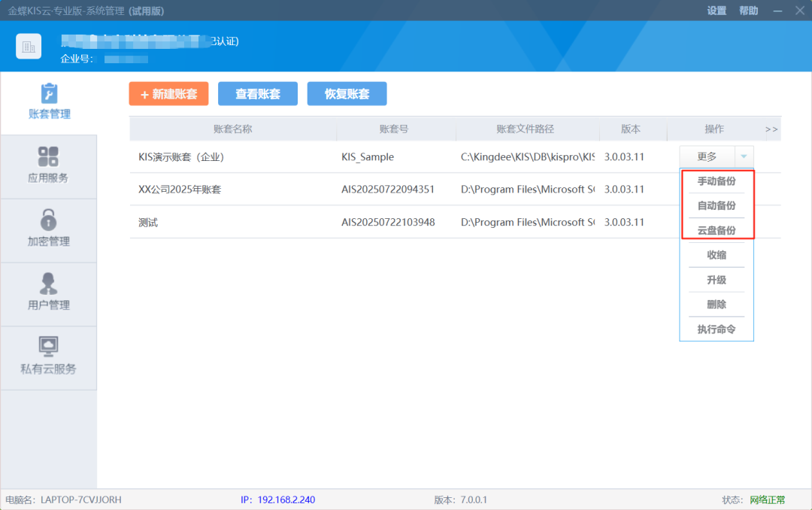Viewport: 812px width, 510px height.
Task: Expand columns with the >> chevron
Action: click(771, 129)
